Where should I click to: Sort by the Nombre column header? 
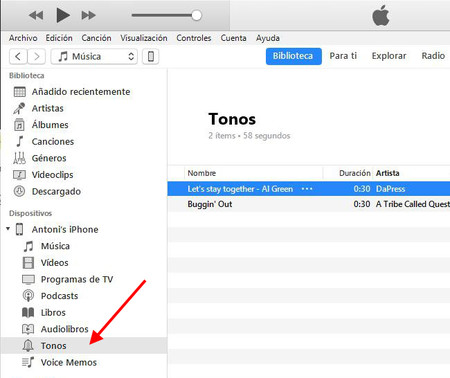tap(202, 173)
